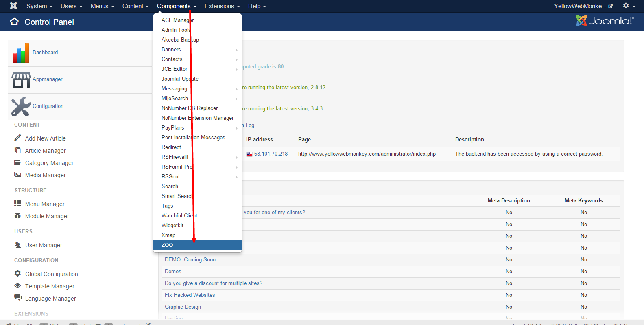644x325 pixels.
Task: Open Template Manager link
Action: coord(50,286)
